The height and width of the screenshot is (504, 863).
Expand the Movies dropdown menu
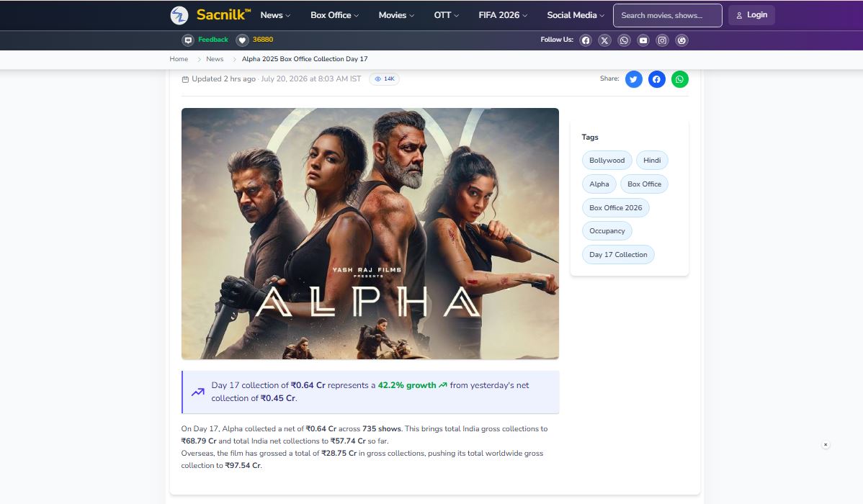[x=396, y=15]
